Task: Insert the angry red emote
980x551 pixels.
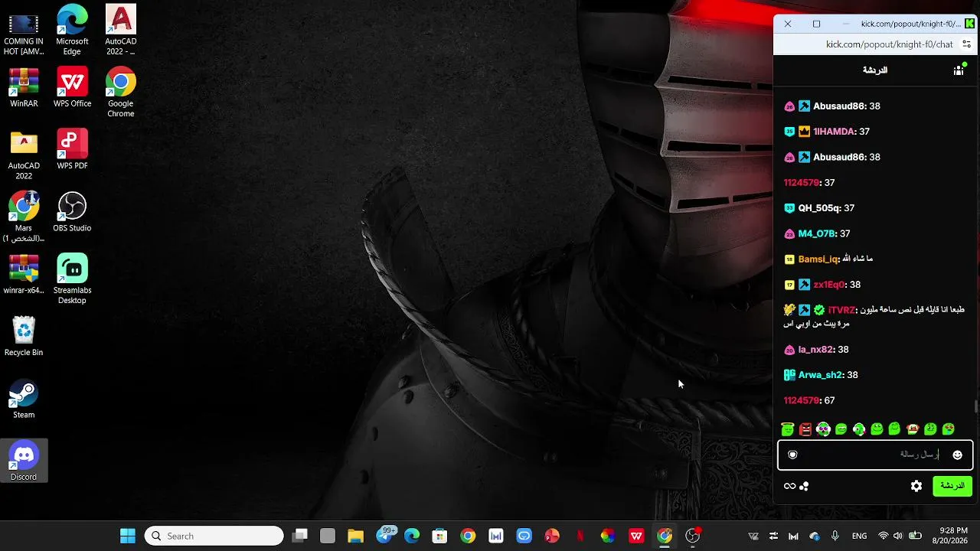Action: [x=805, y=429]
